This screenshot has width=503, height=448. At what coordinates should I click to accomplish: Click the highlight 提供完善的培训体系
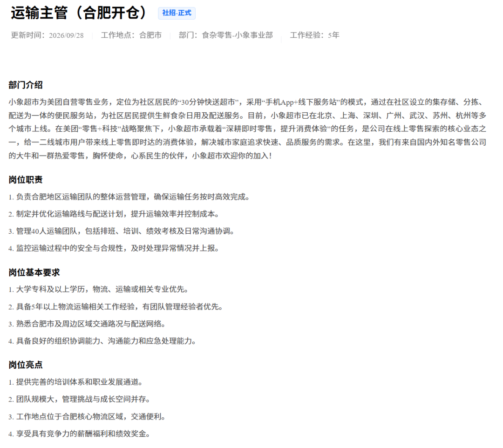tap(76, 382)
